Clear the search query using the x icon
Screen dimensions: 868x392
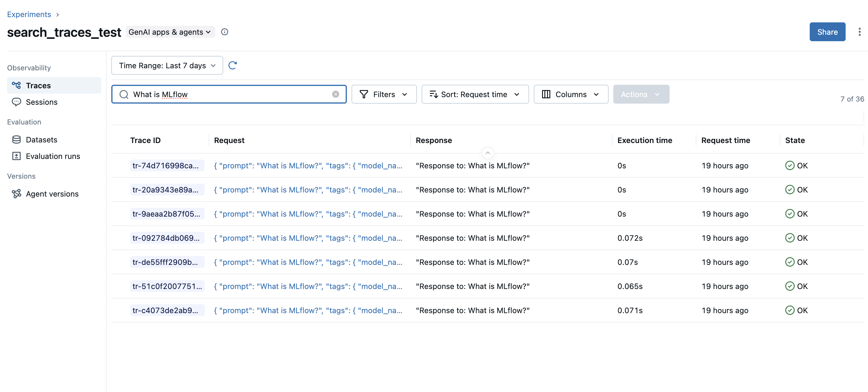(336, 94)
